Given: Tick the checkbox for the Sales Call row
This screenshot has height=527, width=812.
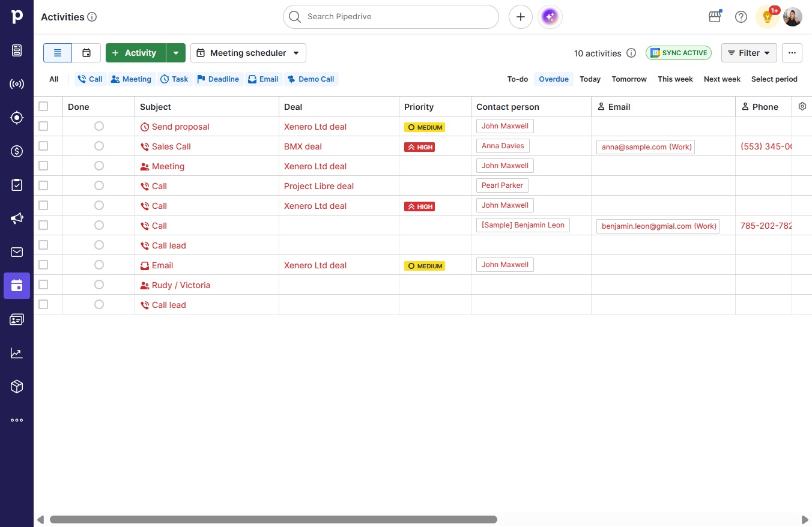Looking at the screenshot, I should pyautogui.click(x=43, y=146).
